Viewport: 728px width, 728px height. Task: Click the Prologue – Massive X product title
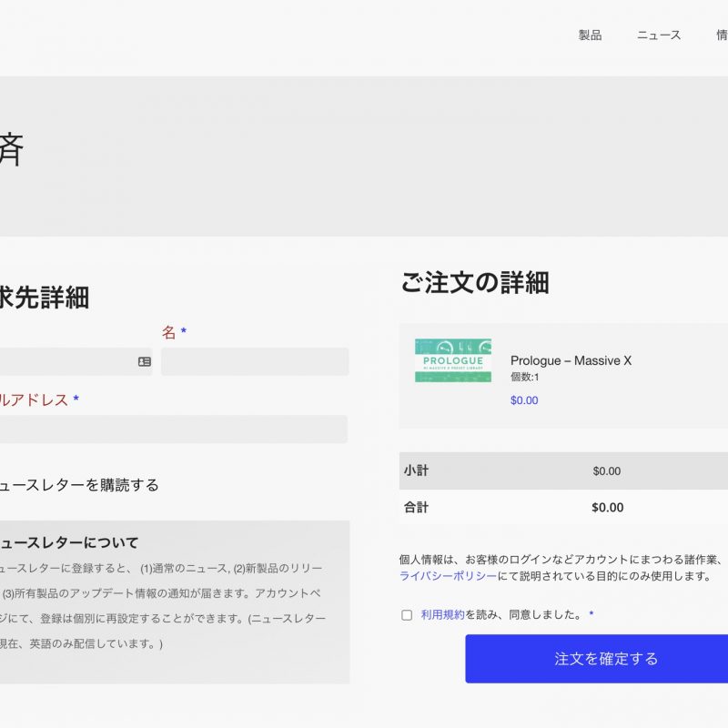[x=571, y=360]
